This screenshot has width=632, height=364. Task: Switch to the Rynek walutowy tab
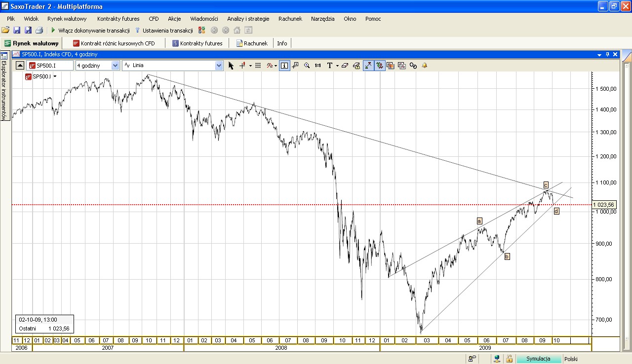[32, 43]
